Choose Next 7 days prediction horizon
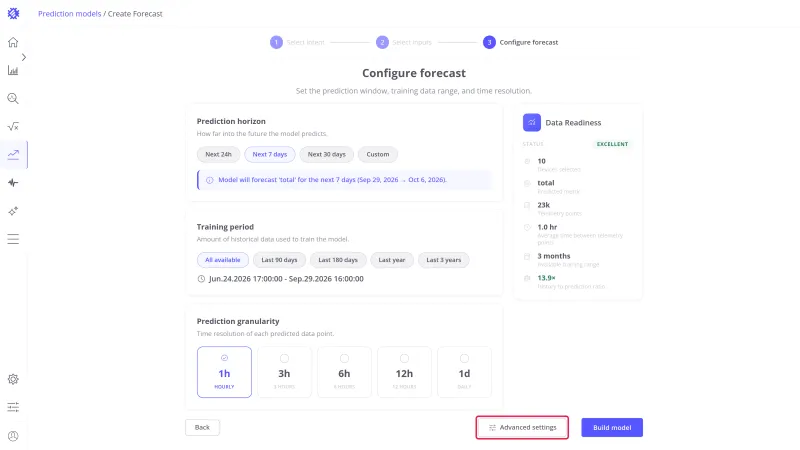The image size is (800, 450). (270, 155)
